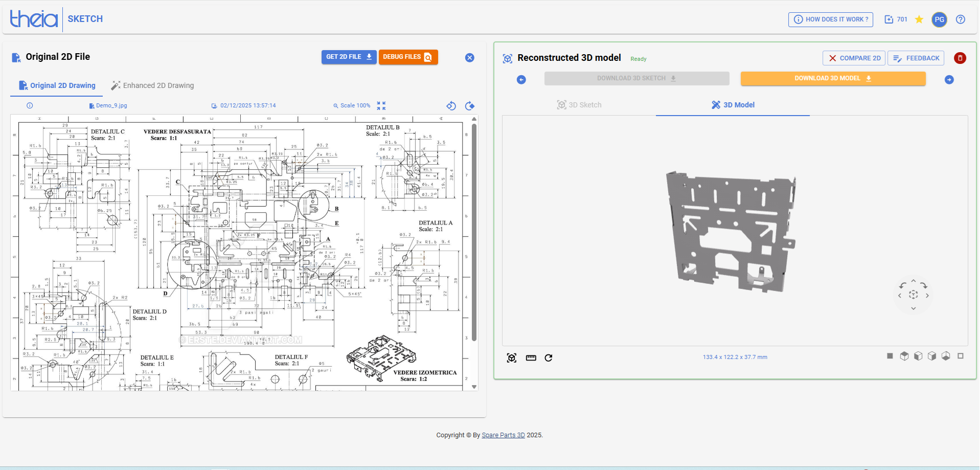Click the 3D bracket model in viewer
The width and height of the screenshot is (980, 470).
pos(731,233)
